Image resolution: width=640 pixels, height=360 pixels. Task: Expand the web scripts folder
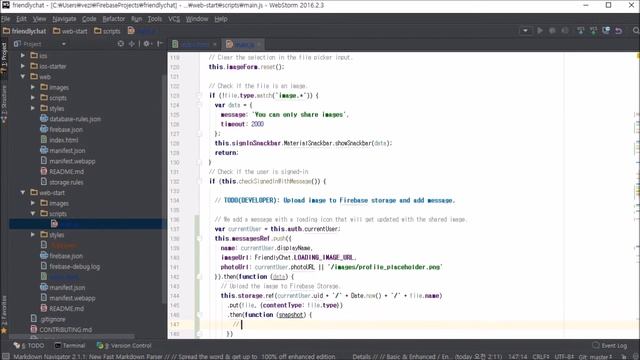[x=33, y=98]
